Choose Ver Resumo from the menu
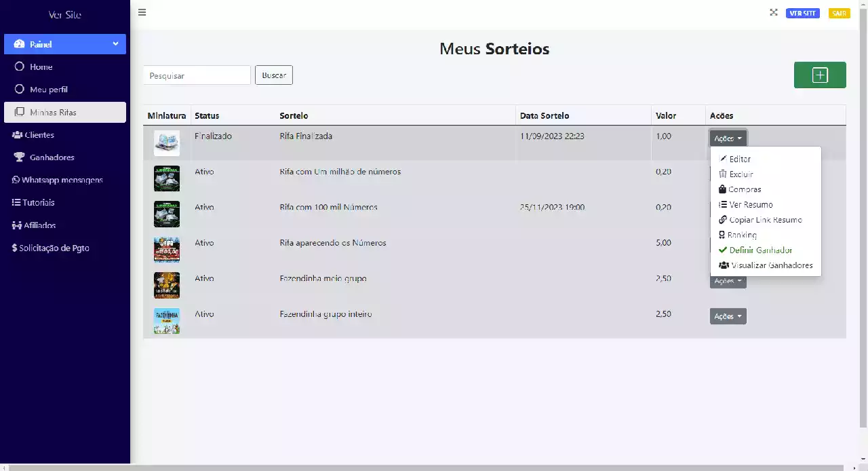This screenshot has width=868, height=471. pos(766,204)
